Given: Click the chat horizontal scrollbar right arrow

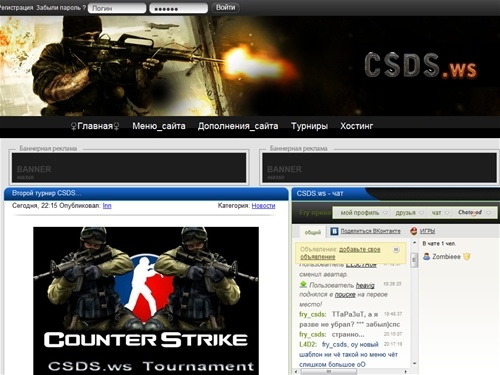Looking at the screenshot, I should tap(406, 371).
